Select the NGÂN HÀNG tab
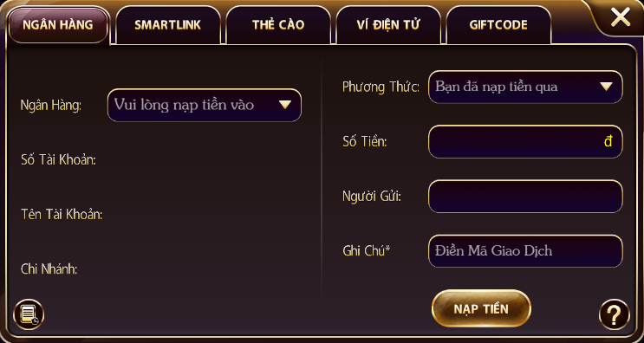This screenshot has height=343, width=644. [58, 25]
